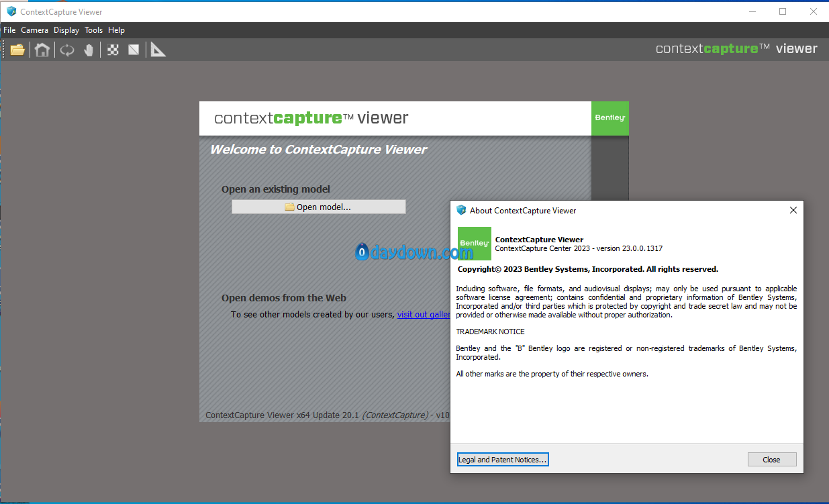Select the Rotate navigation mode icon
829x504 pixels.
[x=66, y=50]
